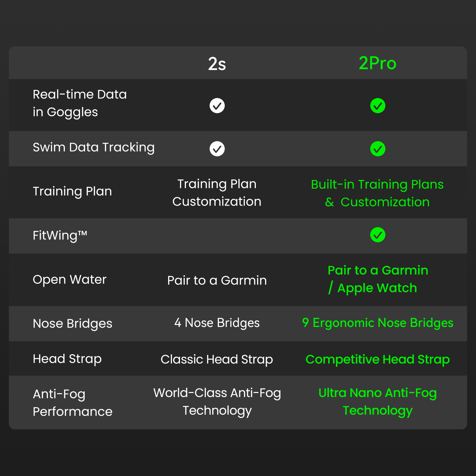Click Pair to a Garmin / Apple Watch

(378, 279)
